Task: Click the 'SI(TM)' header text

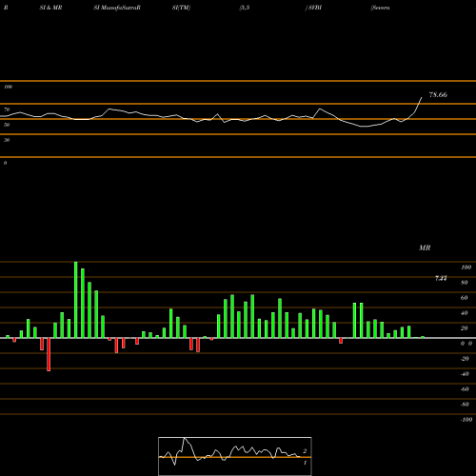Action: [181, 8]
